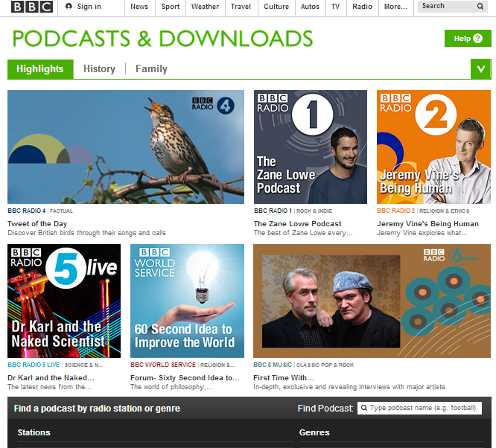Viewport: 496px width, 448px height.
Task: Switch to the History tab
Action: pos(99,69)
